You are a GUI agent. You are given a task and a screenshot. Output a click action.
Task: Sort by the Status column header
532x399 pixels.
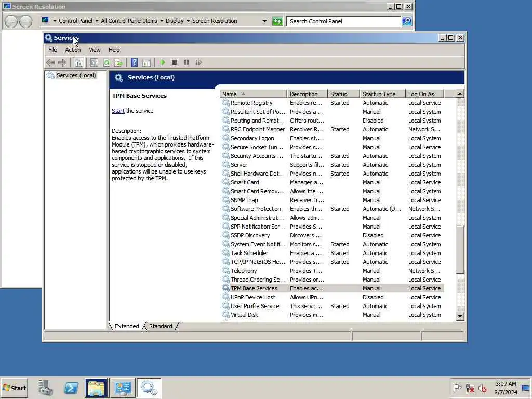pyautogui.click(x=343, y=94)
